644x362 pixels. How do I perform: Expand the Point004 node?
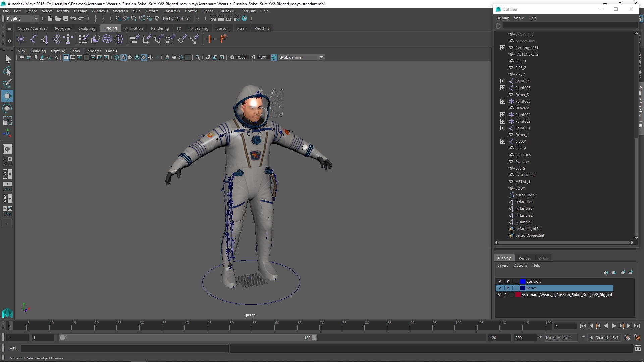(x=502, y=115)
